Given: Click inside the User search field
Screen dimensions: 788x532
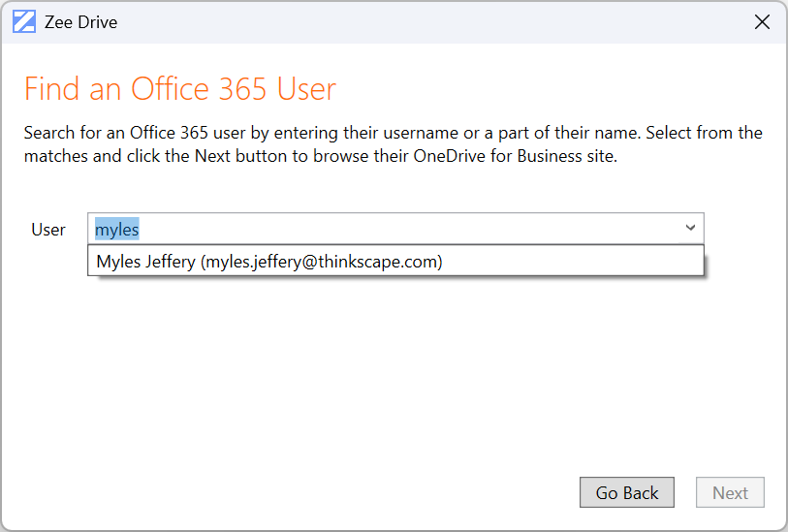Looking at the screenshot, I should pyautogui.click(x=388, y=230).
